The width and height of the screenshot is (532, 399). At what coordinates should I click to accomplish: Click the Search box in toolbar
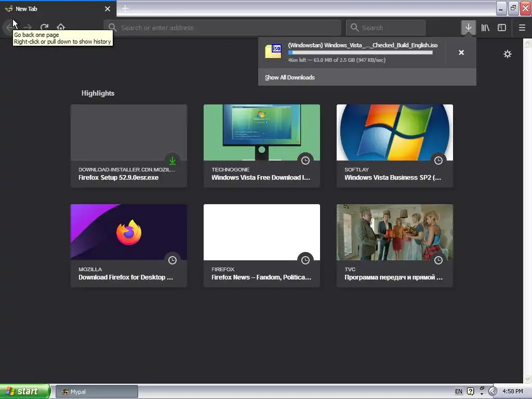coord(385,28)
